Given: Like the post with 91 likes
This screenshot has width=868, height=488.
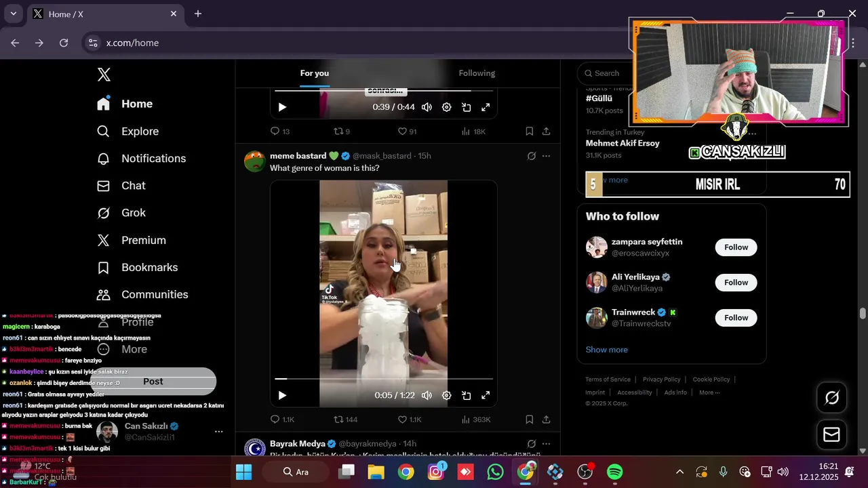Looking at the screenshot, I should pyautogui.click(x=407, y=131).
